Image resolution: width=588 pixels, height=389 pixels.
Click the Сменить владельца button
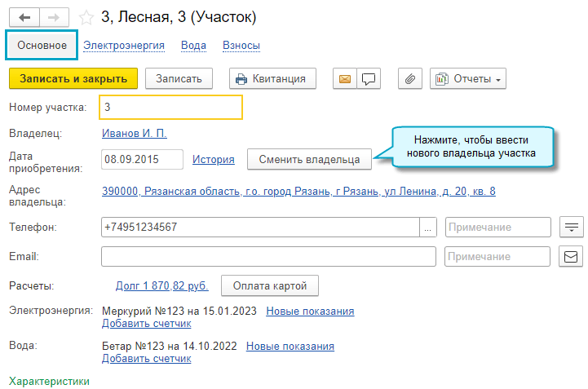tap(309, 160)
